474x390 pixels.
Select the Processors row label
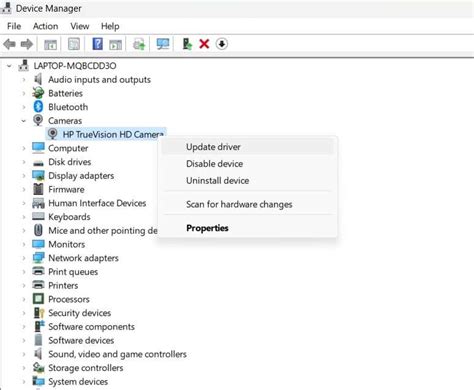click(x=69, y=299)
